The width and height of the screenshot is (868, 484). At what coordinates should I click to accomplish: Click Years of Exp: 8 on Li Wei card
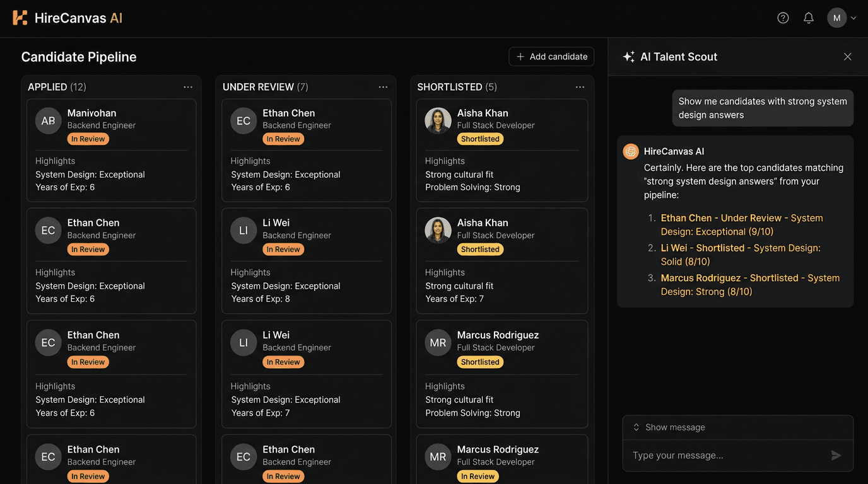[261, 299]
